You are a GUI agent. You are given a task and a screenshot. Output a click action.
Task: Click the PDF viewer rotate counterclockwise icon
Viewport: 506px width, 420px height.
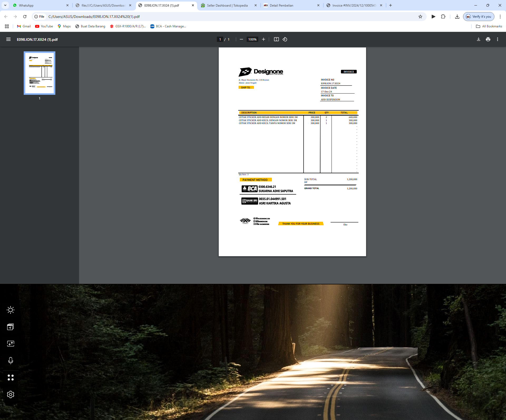(x=285, y=39)
